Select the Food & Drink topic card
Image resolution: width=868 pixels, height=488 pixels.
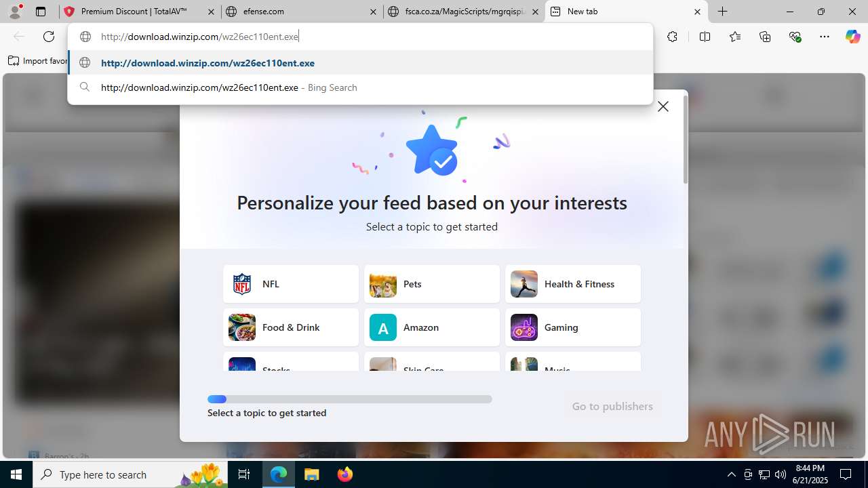pos(291,327)
